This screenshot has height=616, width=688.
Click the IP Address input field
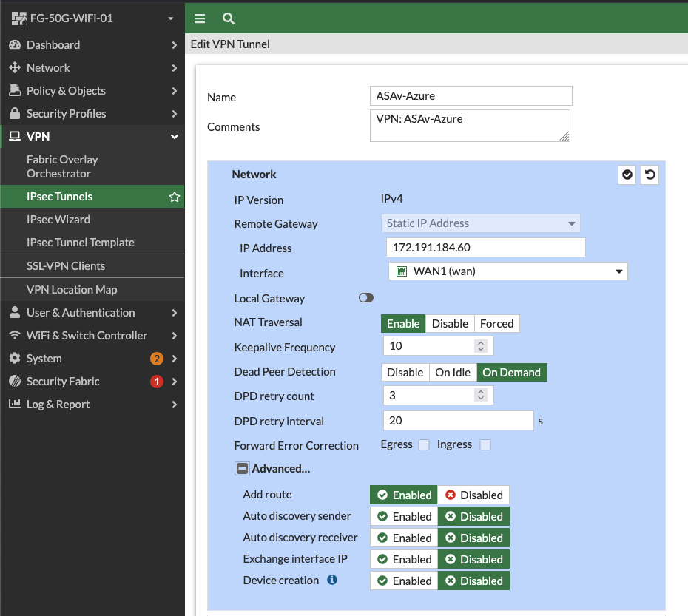coord(485,248)
